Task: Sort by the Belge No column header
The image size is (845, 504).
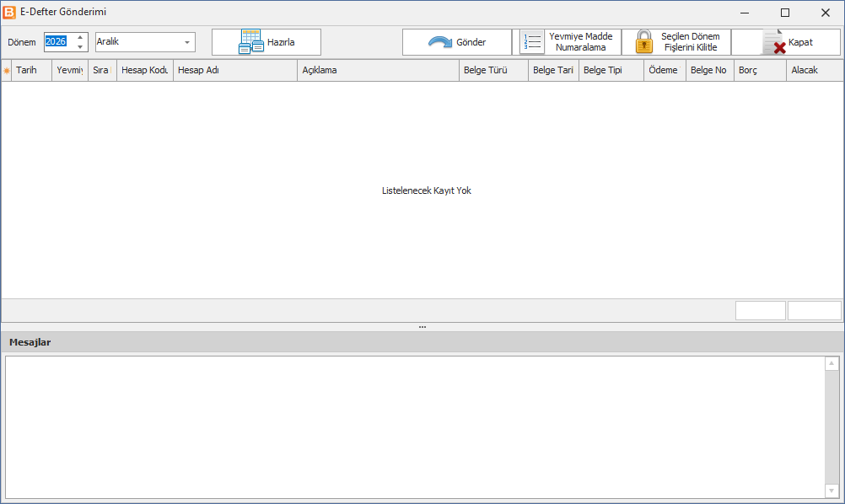Action: (710, 71)
